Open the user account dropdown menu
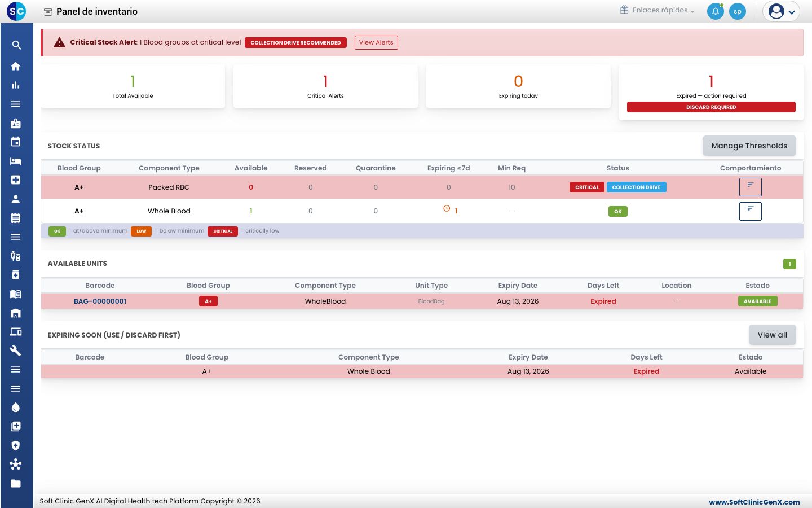Viewport: 812px width, 508px height. [781, 11]
